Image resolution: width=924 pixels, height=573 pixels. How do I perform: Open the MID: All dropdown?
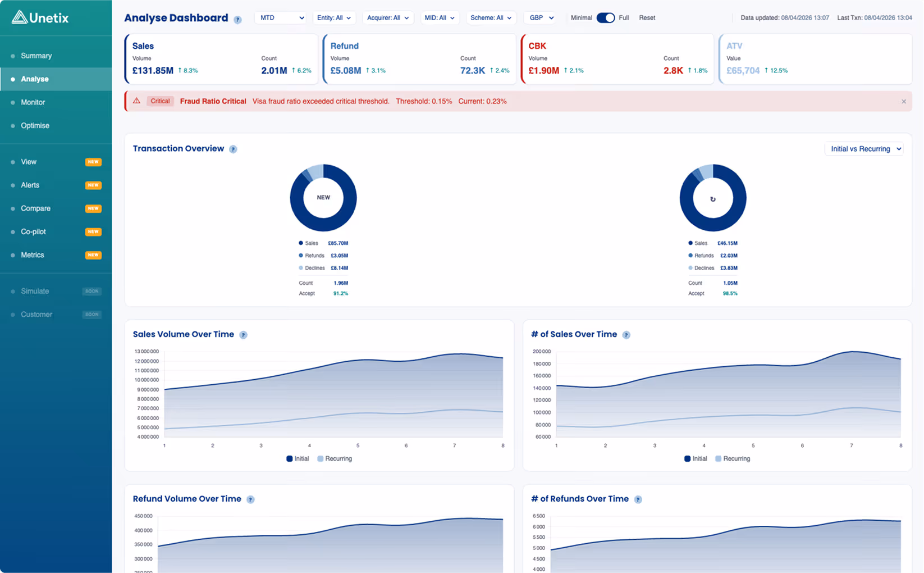tap(440, 18)
